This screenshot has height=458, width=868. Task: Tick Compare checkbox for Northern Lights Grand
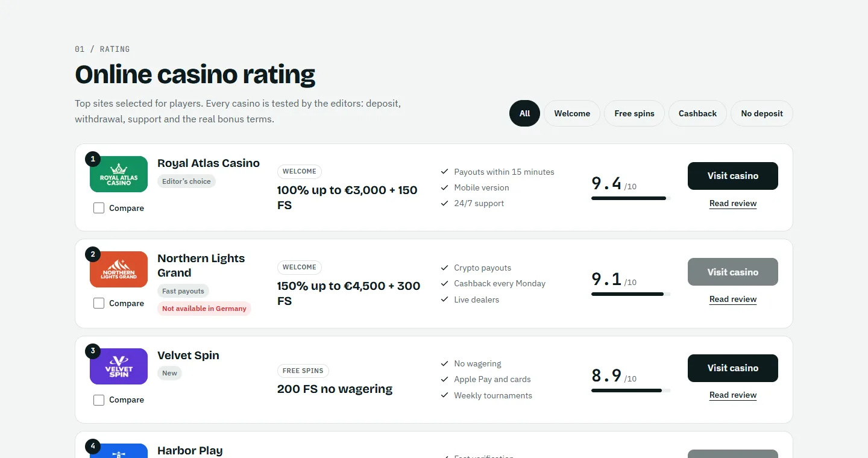pos(99,303)
